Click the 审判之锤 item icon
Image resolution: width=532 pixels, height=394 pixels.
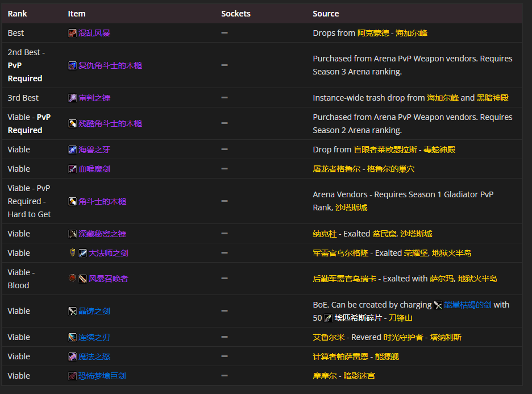point(72,98)
